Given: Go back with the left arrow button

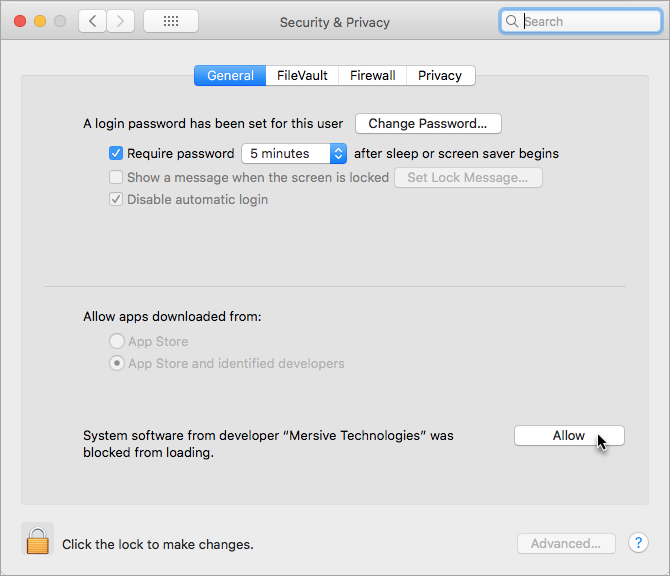Looking at the screenshot, I should click(x=92, y=21).
